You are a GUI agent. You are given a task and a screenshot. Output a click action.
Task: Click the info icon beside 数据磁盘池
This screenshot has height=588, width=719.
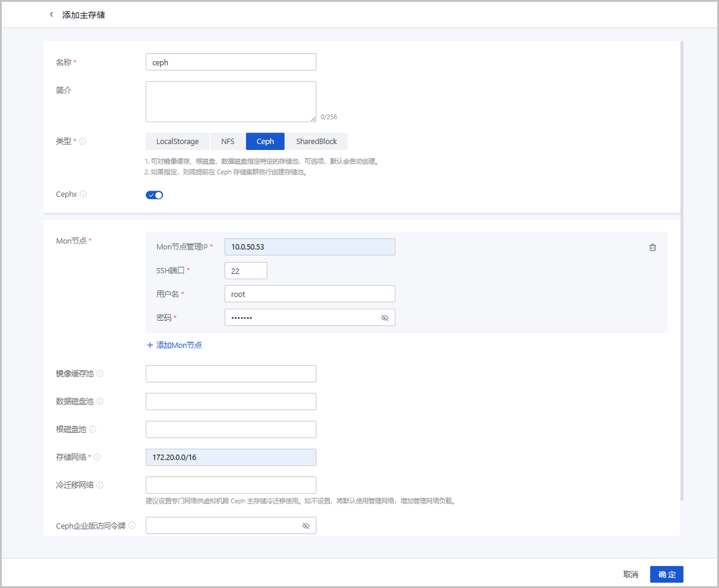[99, 402]
